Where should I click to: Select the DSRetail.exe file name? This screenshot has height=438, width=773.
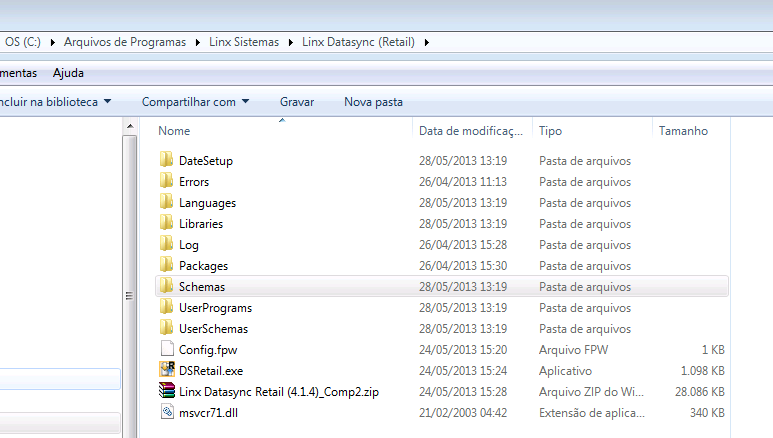pyautogui.click(x=211, y=371)
